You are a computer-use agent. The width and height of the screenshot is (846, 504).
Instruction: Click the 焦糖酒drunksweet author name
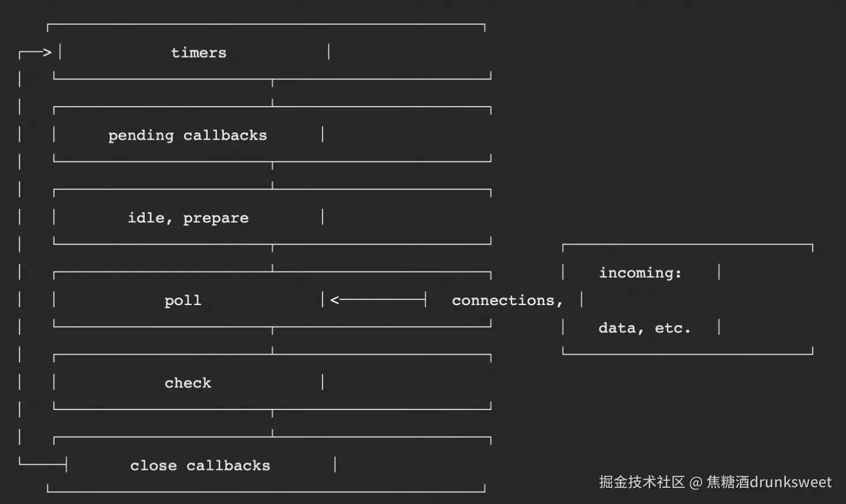click(x=769, y=482)
